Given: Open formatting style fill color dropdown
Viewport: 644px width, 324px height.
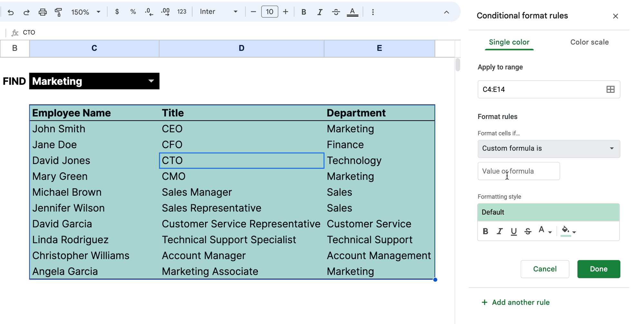Looking at the screenshot, I should click(568, 231).
